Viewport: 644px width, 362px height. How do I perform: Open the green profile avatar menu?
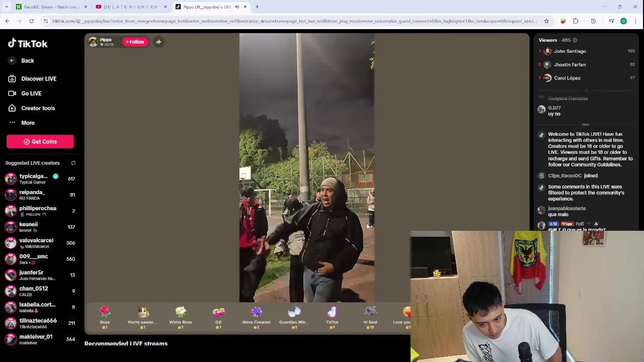pyautogui.click(x=623, y=21)
